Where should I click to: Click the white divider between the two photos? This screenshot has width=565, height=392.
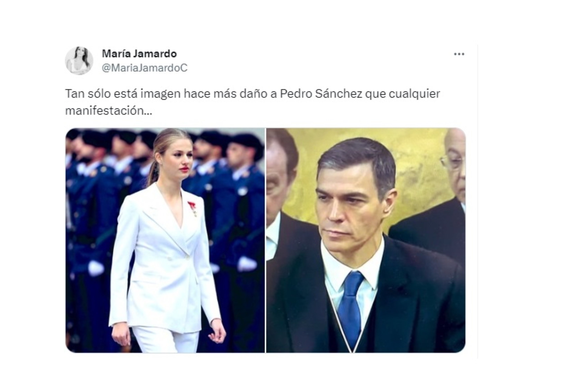(x=265, y=240)
